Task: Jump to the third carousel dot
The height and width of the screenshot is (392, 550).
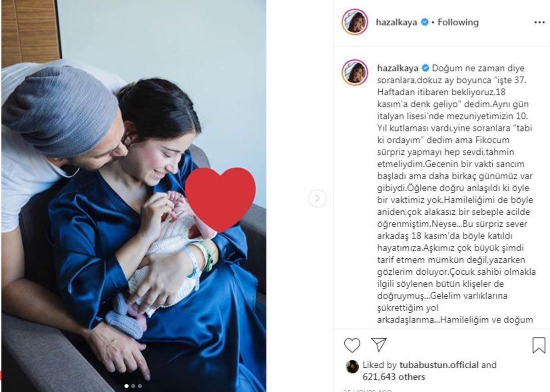Action: click(x=140, y=386)
